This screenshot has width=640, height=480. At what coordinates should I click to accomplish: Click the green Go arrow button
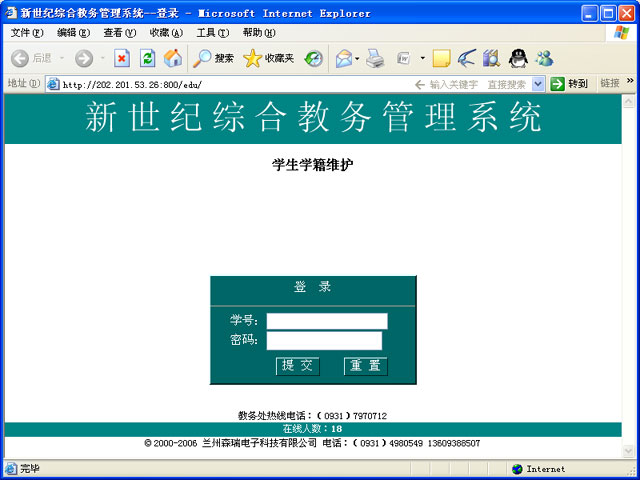(557, 84)
